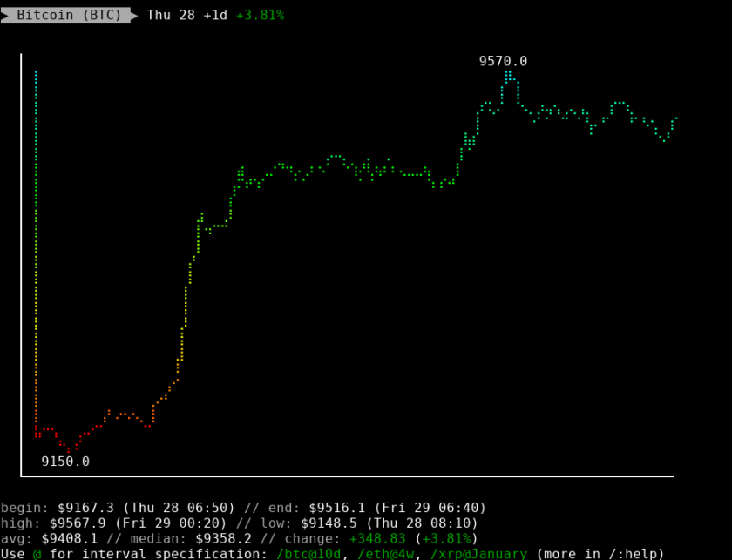Click the 9570.0 chart peak label
Screen dimensions: 732x560
(x=504, y=61)
